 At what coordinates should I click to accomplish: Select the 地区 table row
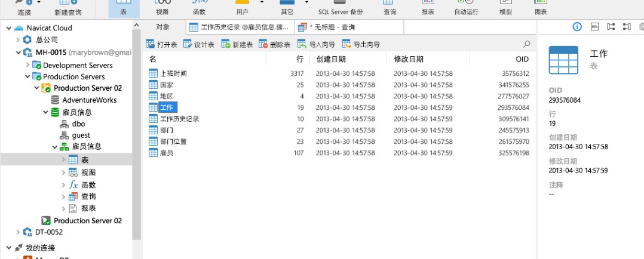pos(338,97)
